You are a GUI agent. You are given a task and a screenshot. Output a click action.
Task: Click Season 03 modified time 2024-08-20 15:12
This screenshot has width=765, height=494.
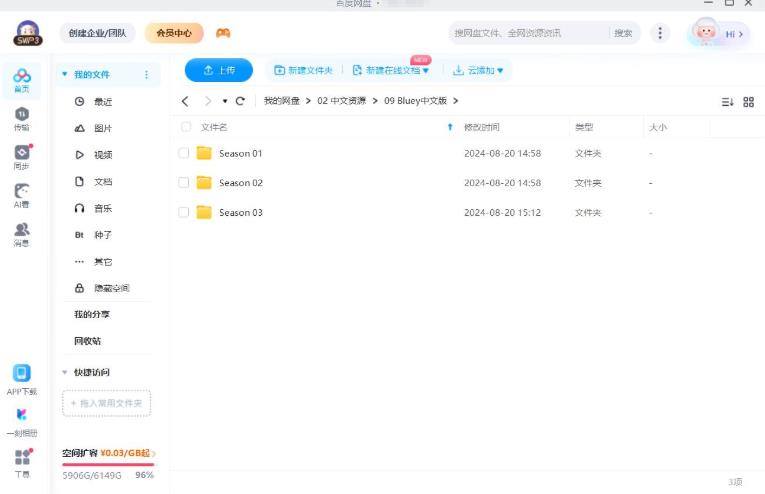(x=503, y=213)
